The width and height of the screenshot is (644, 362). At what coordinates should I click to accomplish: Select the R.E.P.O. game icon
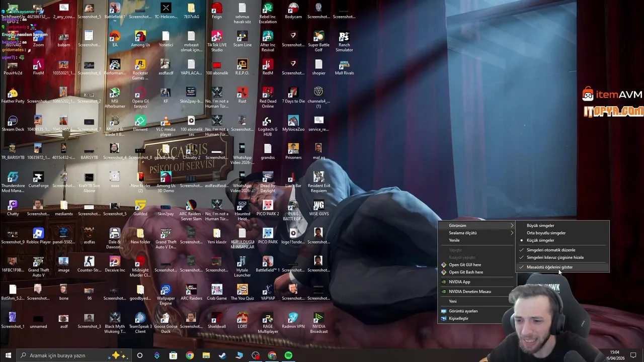[242, 67]
